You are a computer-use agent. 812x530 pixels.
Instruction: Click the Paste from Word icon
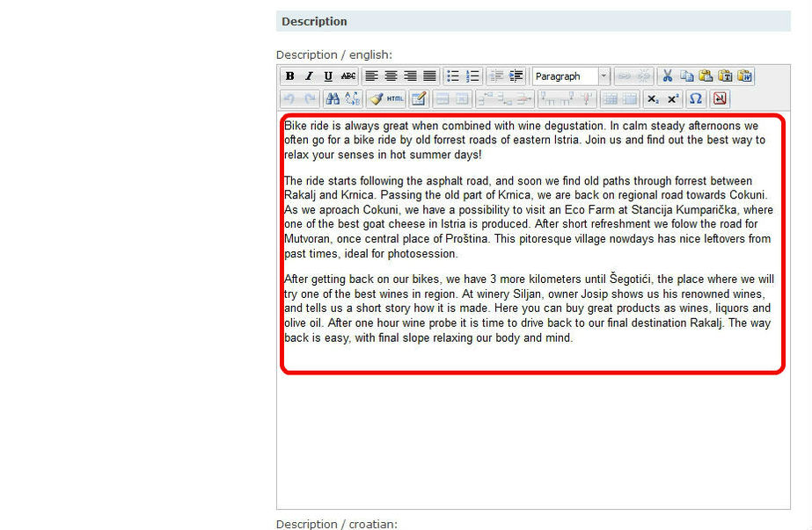pyautogui.click(x=744, y=76)
